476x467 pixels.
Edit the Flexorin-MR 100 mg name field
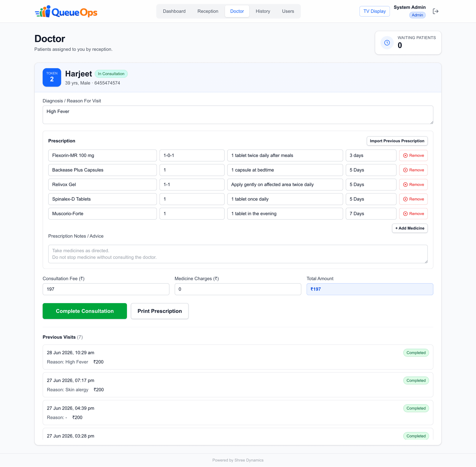pos(102,156)
